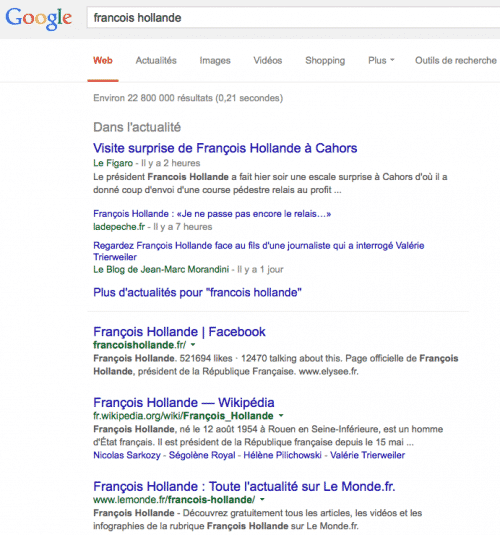Open the François Hollande — Wikipédia result
This screenshot has height=535, width=500.
point(184,403)
